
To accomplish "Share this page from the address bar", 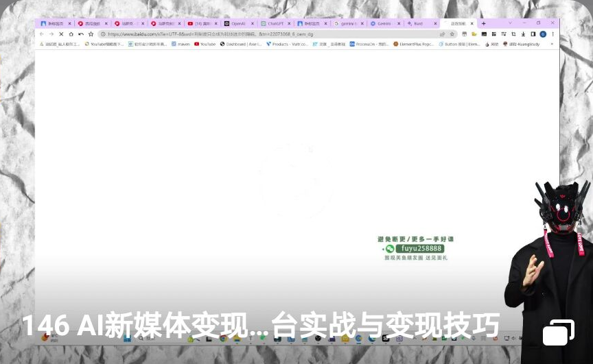I will [x=443, y=34].
